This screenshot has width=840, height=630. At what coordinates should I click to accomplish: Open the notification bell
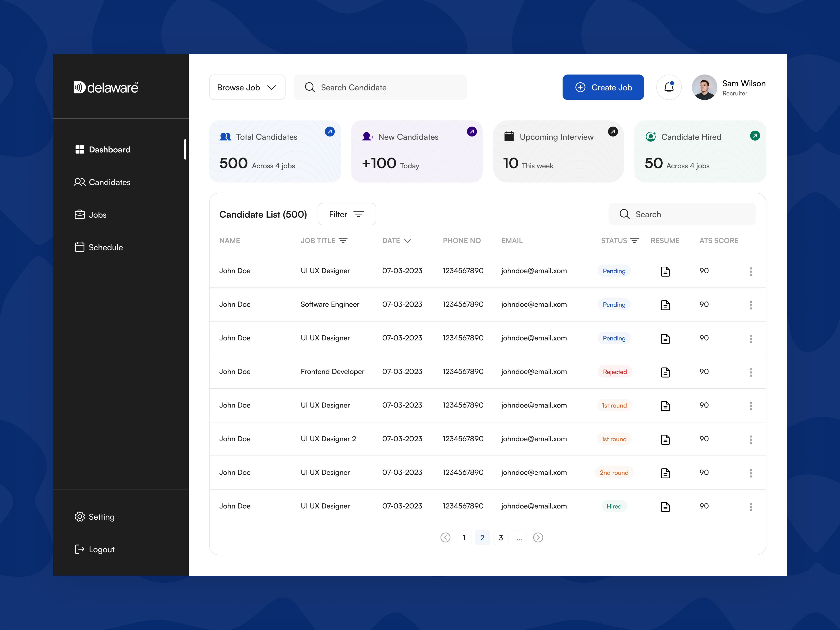point(669,87)
